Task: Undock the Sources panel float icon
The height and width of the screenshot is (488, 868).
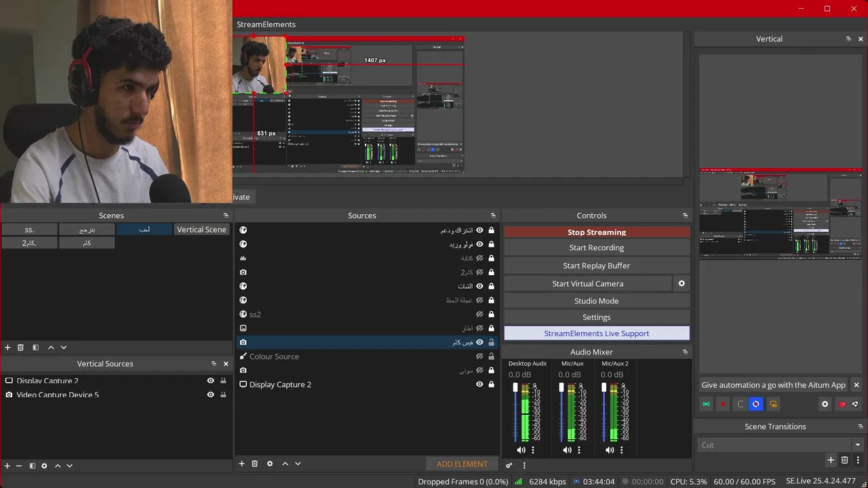Action: pyautogui.click(x=493, y=216)
